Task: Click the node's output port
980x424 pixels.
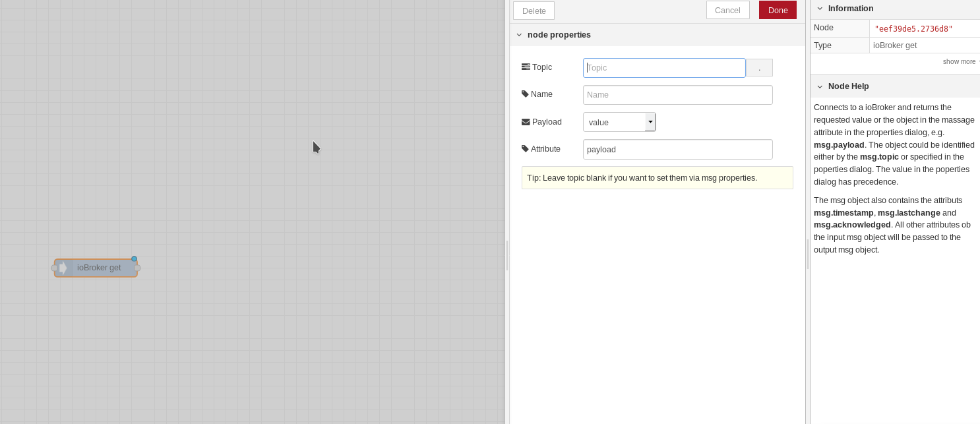Action: tap(137, 268)
